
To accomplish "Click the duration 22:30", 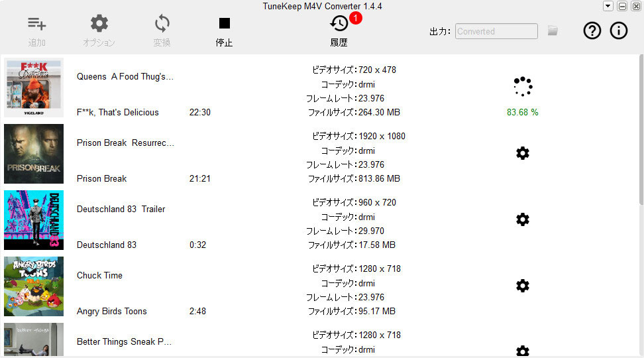I will click(x=200, y=112).
